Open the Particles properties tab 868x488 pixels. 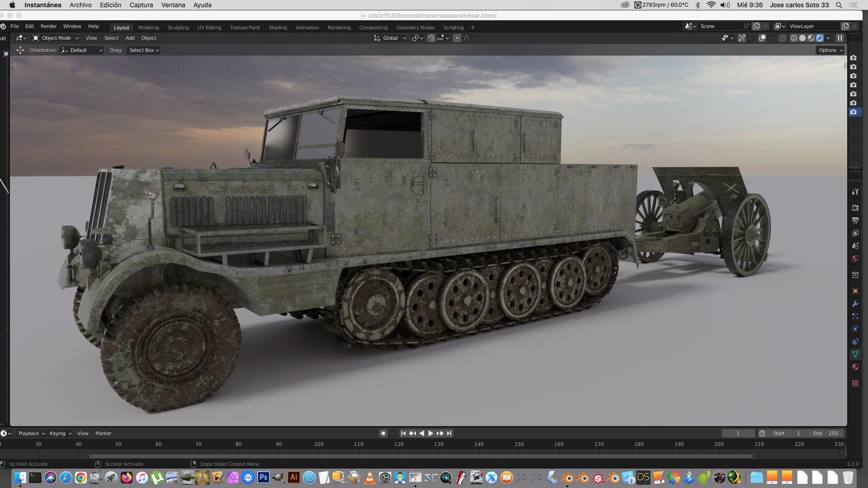[855, 316]
